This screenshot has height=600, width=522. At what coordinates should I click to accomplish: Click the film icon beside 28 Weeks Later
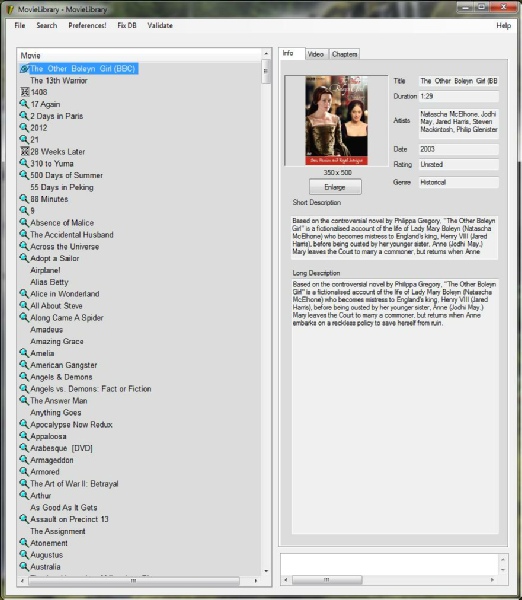24,151
